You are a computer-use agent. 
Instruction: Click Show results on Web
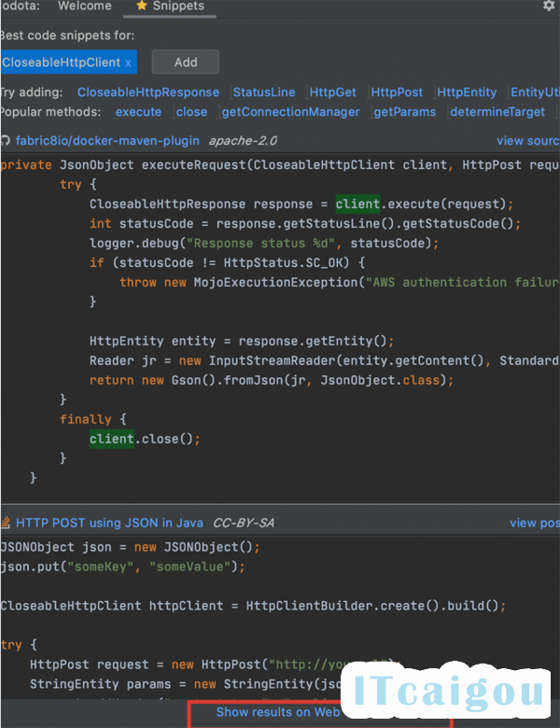(278, 712)
